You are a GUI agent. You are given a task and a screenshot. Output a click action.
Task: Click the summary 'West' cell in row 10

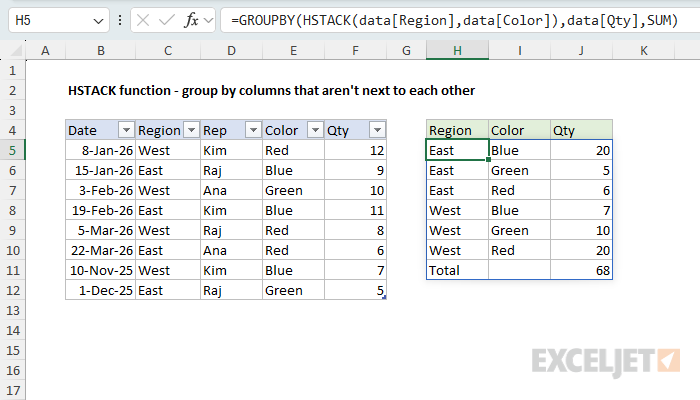coord(457,250)
